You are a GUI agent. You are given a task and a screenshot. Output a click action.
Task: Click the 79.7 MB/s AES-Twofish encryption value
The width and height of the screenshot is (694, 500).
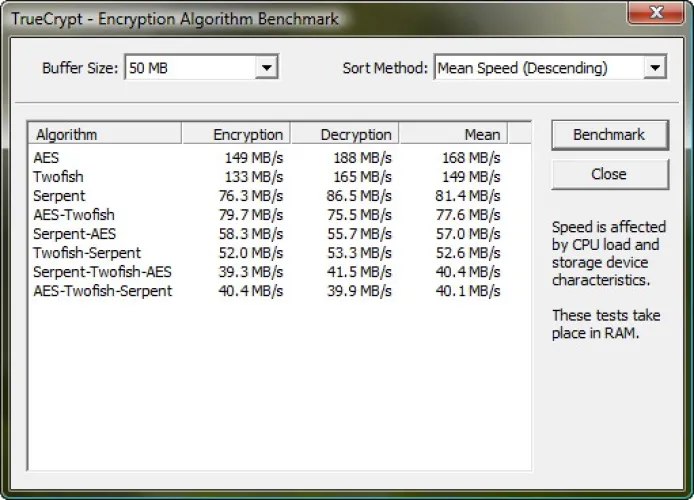(x=251, y=215)
